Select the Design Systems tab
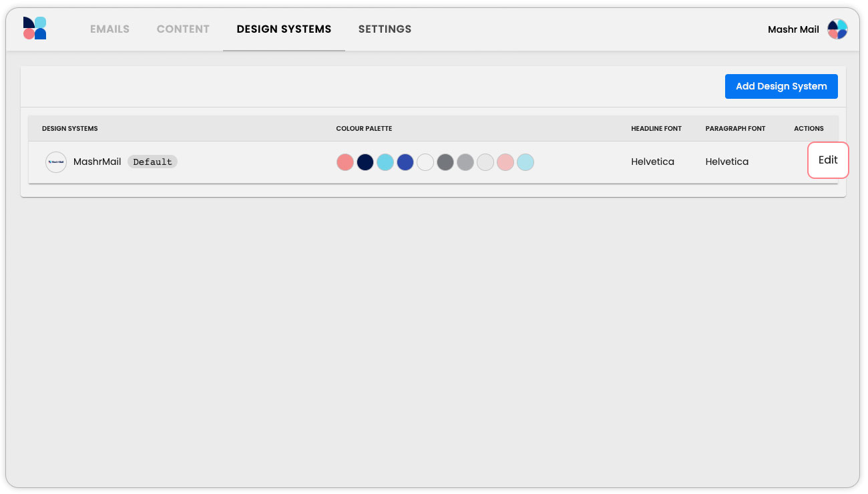 284,29
